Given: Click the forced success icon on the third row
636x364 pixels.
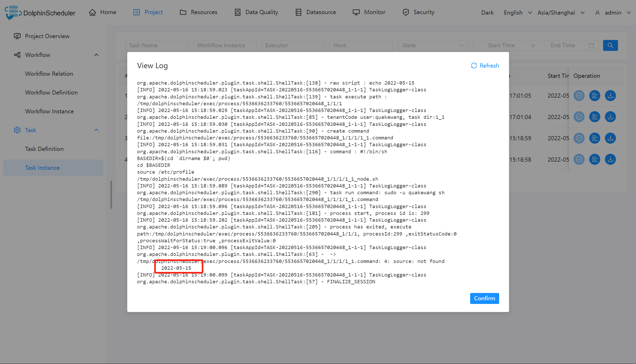Looking at the screenshot, I should [579, 138].
